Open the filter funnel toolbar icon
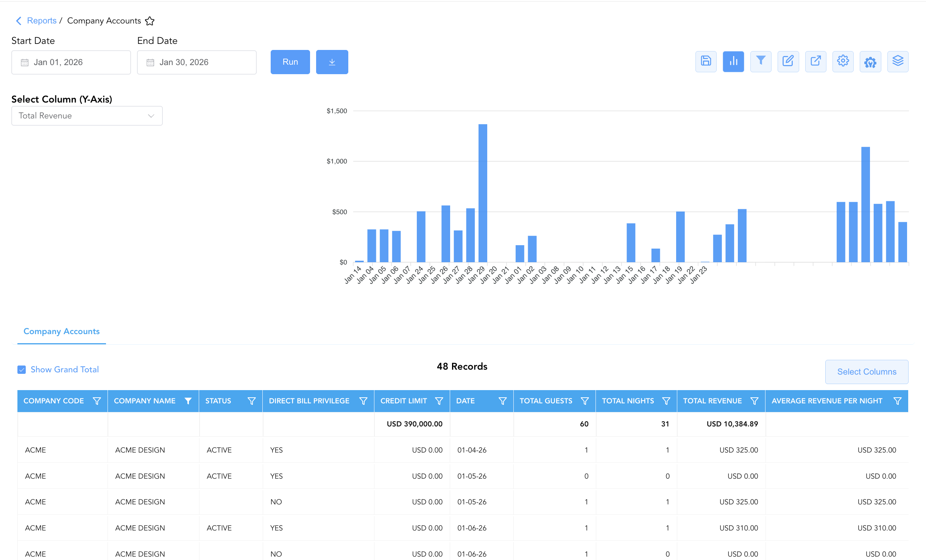 [x=761, y=61]
